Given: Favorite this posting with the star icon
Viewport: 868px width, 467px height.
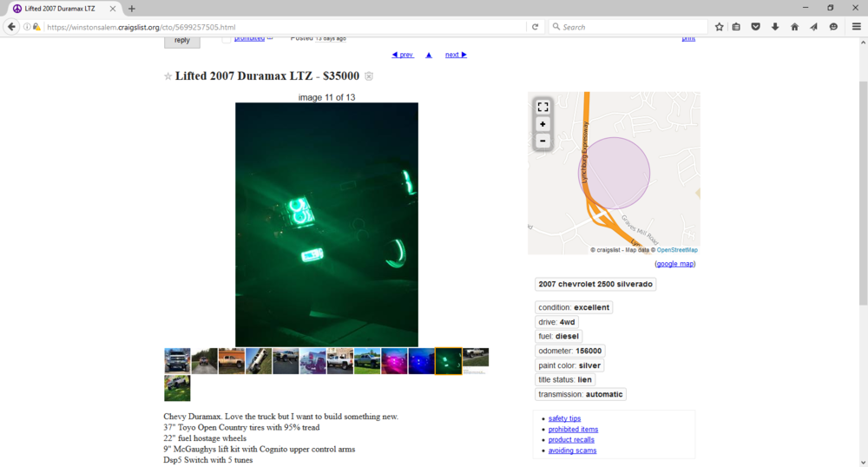Looking at the screenshot, I should click(168, 76).
